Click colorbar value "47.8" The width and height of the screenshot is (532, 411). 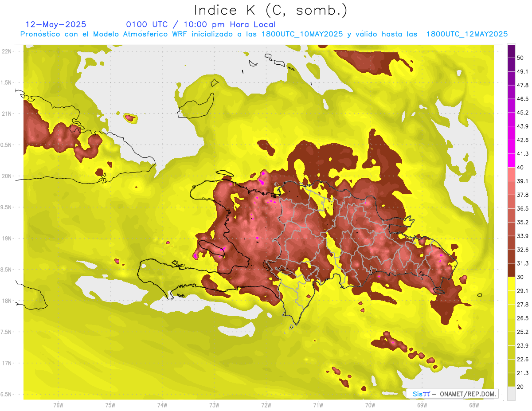point(522,85)
